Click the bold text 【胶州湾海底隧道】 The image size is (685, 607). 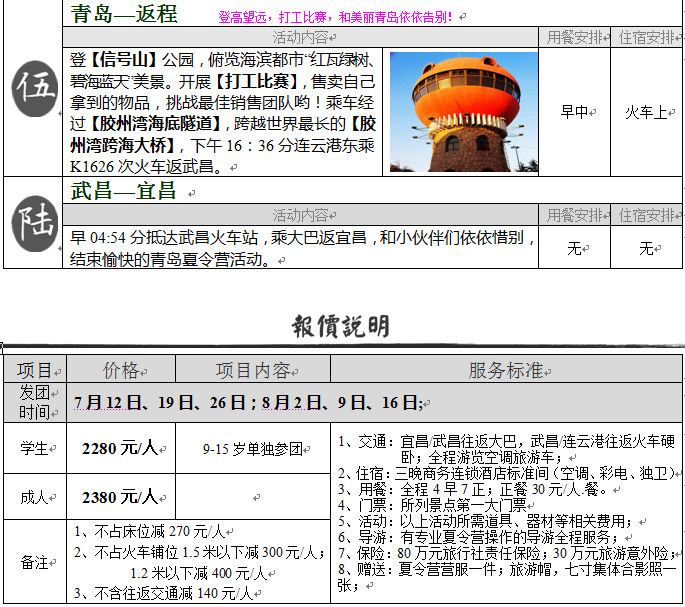(x=157, y=124)
